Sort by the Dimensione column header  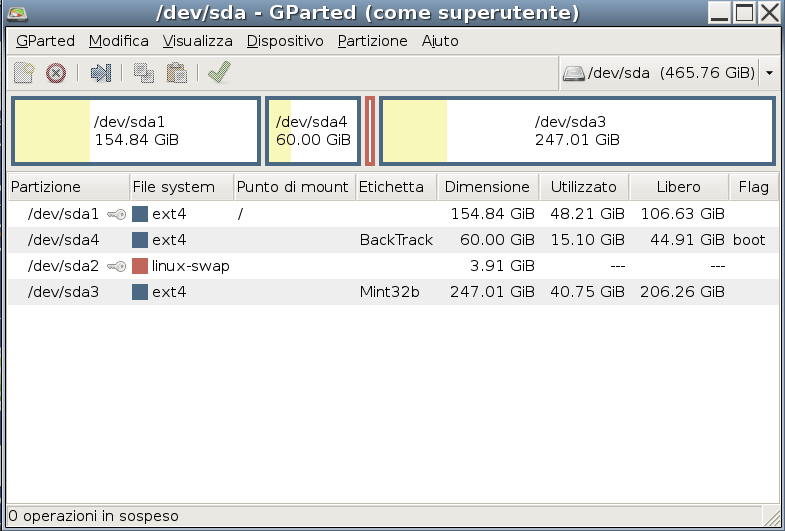(487, 187)
